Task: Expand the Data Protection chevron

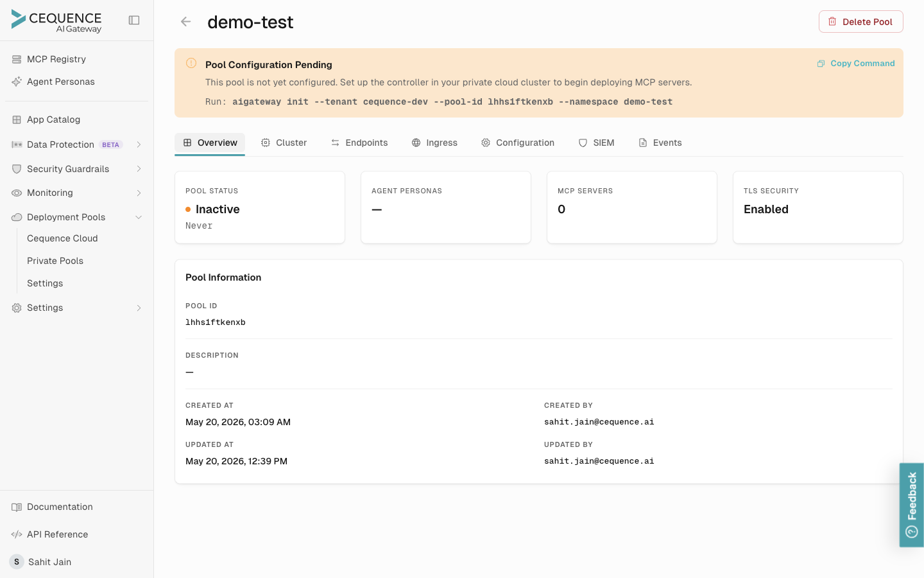Action: 139,144
